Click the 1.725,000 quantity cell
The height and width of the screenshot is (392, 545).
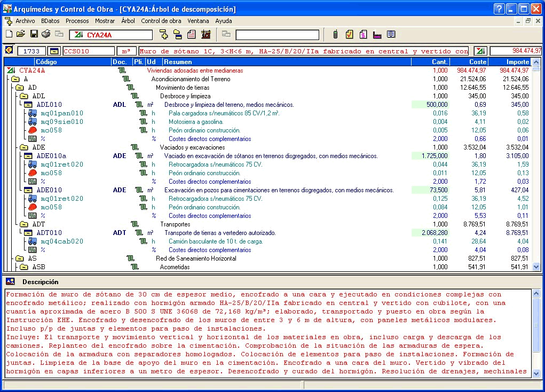(430, 156)
